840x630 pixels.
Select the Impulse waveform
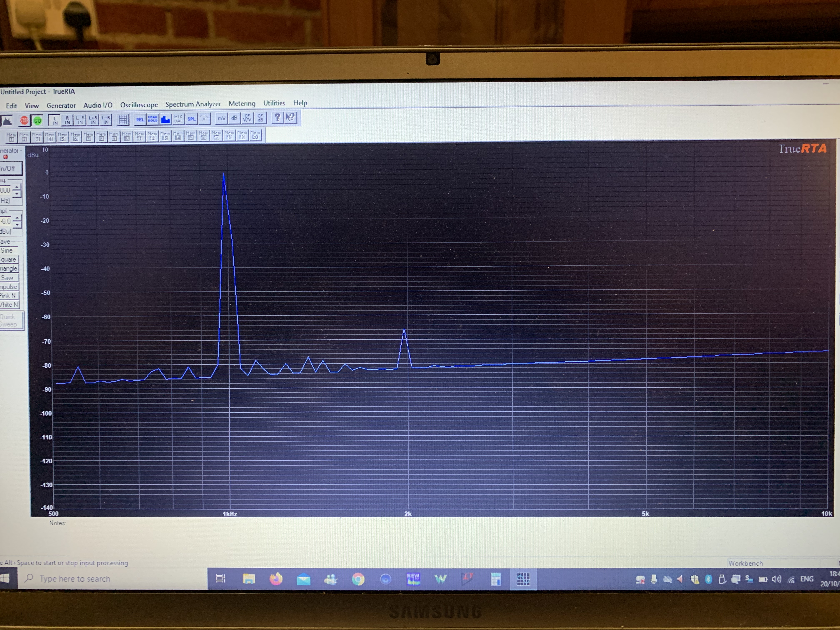pos(9,287)
